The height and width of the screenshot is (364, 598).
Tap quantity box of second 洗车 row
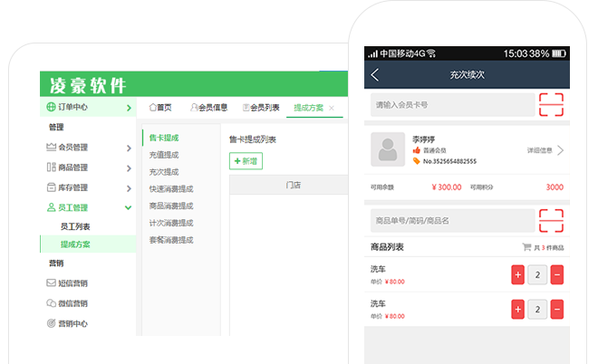[537, 309]
